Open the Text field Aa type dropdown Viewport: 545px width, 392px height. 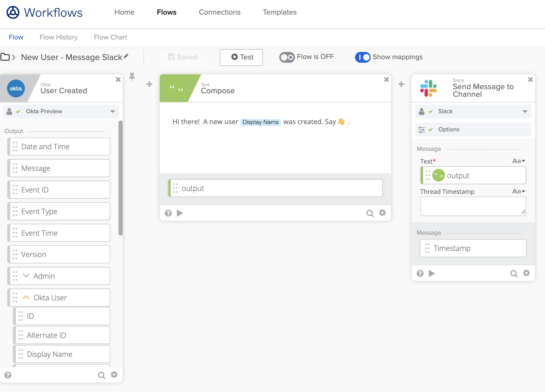(x=518, y=161)
